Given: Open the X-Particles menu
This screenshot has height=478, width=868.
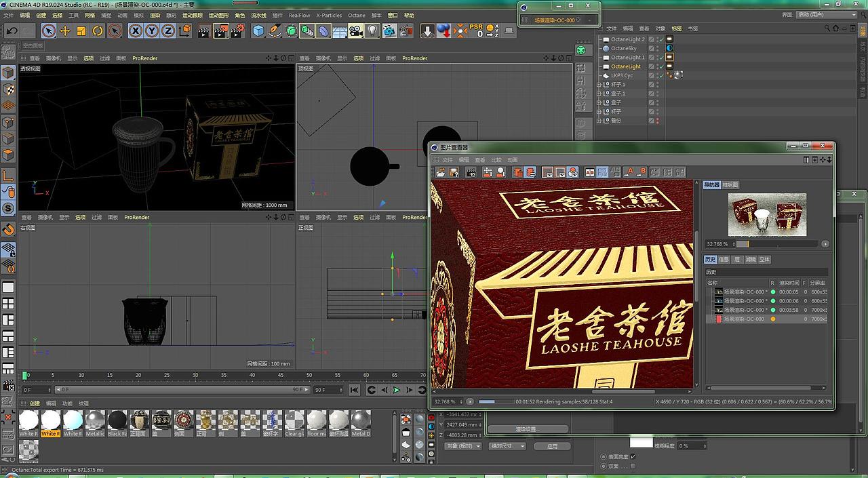Looking at the screenshot, I should pos(329,15).
